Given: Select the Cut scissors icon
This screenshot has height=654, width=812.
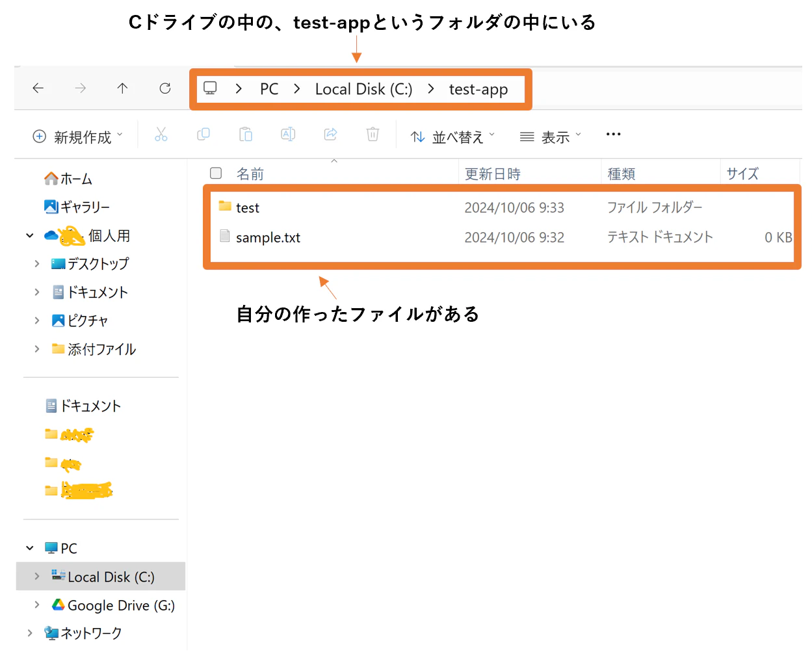Looking at the screenshot, I should pos(161,135).
